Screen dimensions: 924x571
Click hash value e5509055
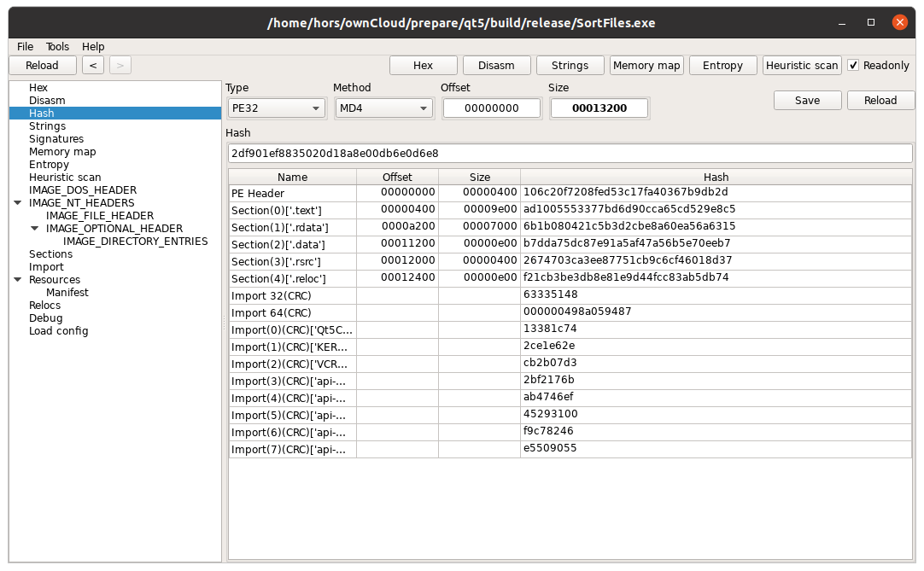[x=550, y=448]
